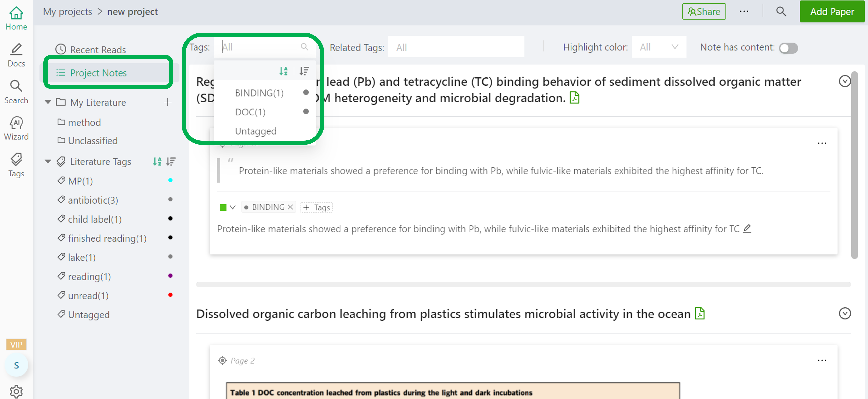The height and width of the screenshot is (399, 868).
Task: Open settings gear
Action: coord(16,391)
